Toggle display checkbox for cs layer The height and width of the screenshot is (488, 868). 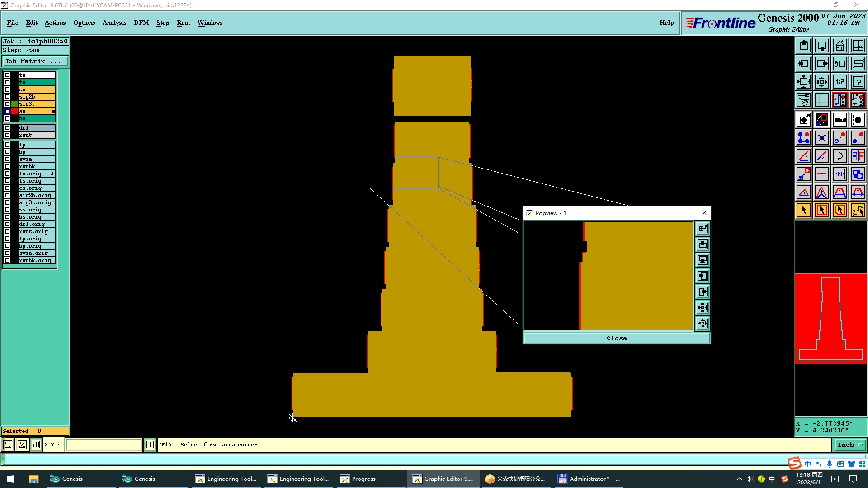point(7,89)
